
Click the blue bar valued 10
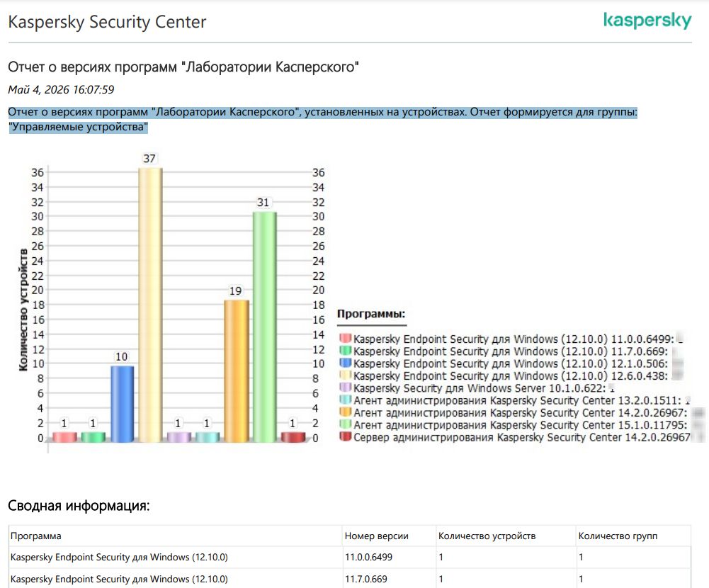coord(122,405)
